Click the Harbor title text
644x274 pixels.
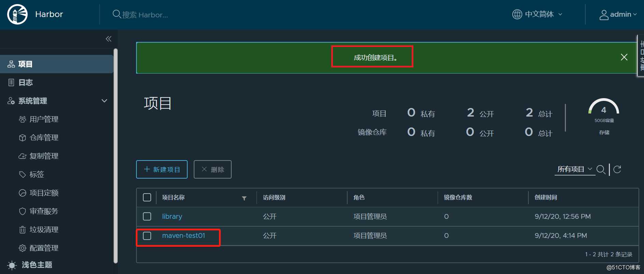click(x=49, y=14)
